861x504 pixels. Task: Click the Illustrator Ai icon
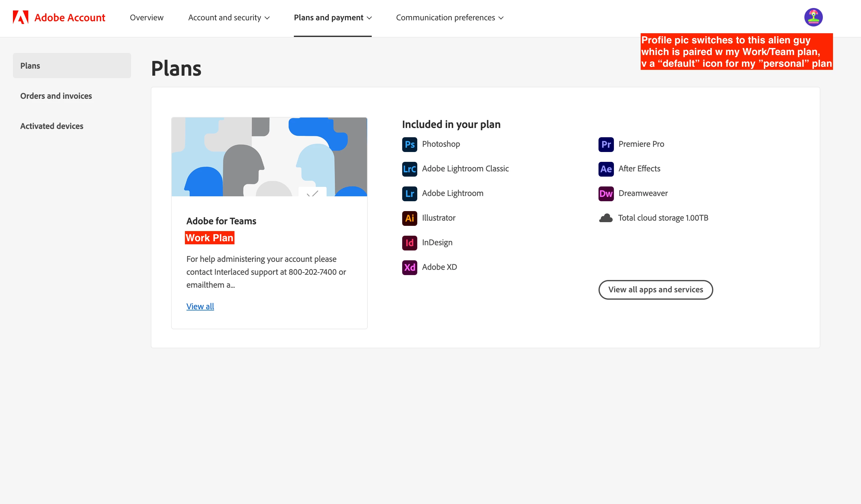click(409, 218)
